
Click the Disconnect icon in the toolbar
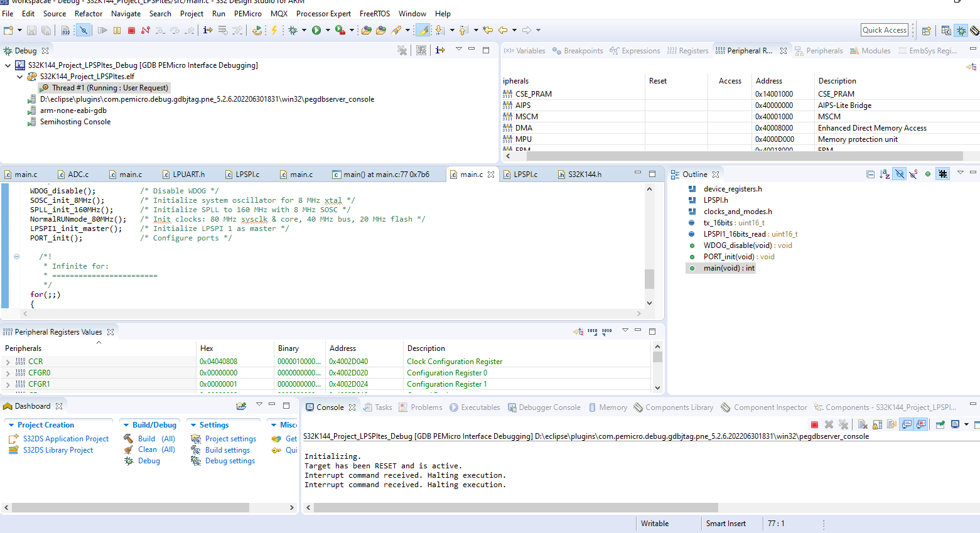point(146,30)
